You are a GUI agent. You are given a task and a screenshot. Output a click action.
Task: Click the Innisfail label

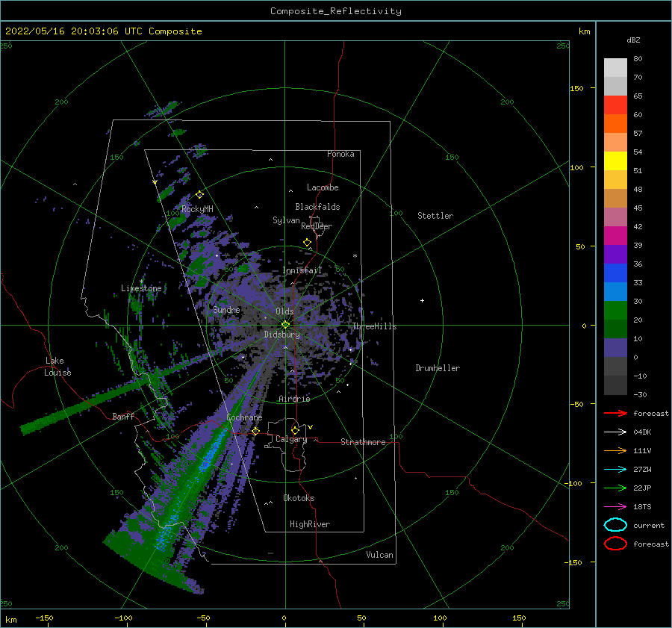point(302,270)
